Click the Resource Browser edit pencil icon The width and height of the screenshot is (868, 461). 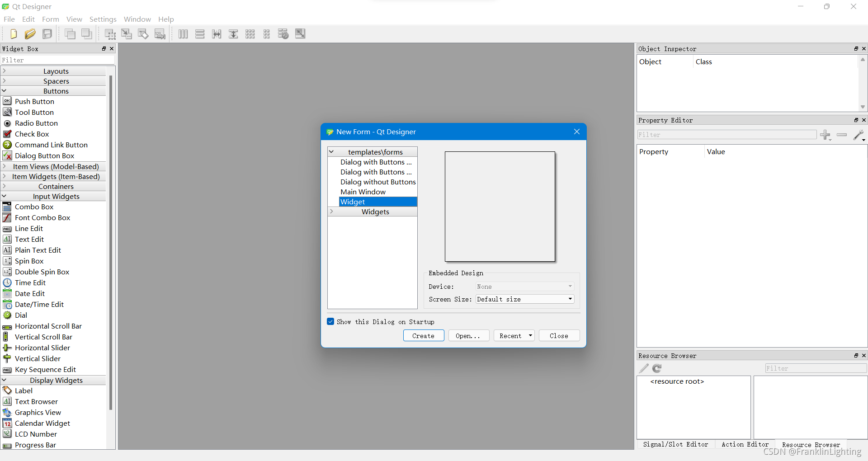tap(644, 368)
